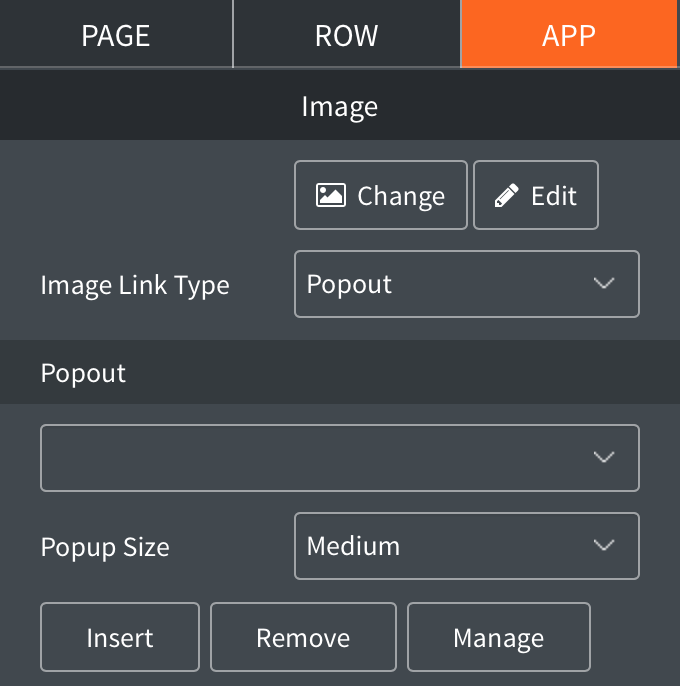Click the chevron in the empty Popout dropdown
Screen dimensions: 680x686
tap(604, 458)
